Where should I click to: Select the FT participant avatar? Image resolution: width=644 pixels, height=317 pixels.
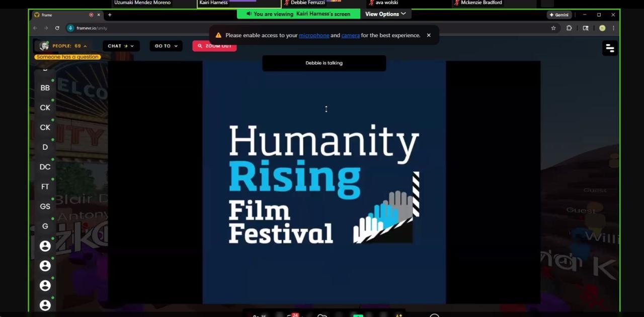[x=45, y=187]
